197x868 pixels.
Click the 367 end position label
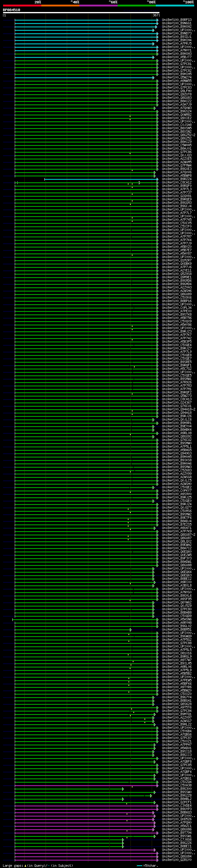click(x=155, y=15)
